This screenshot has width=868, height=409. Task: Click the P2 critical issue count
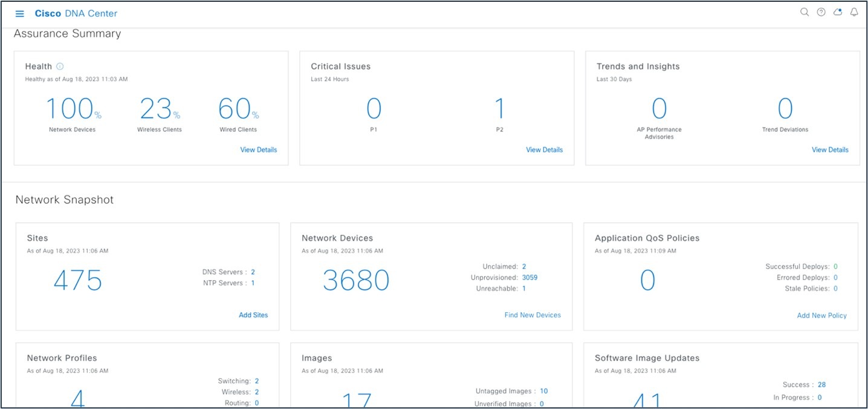point(499,109)
